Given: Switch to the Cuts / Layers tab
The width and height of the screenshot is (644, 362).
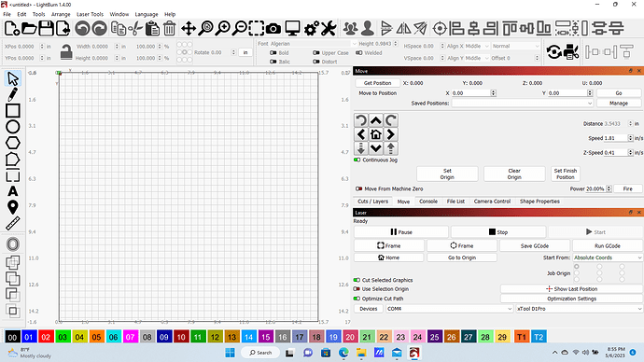Looking at the screenshot, I should tap(372, 202).
